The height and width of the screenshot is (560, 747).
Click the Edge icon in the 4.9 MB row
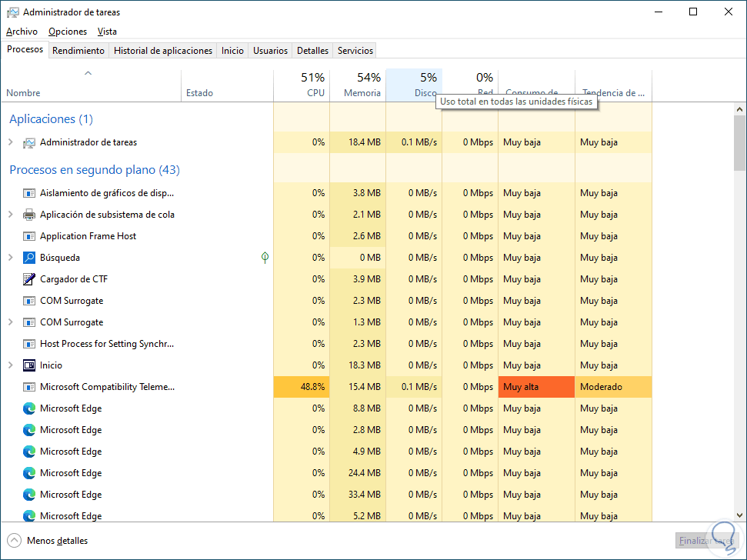[29, 452]
